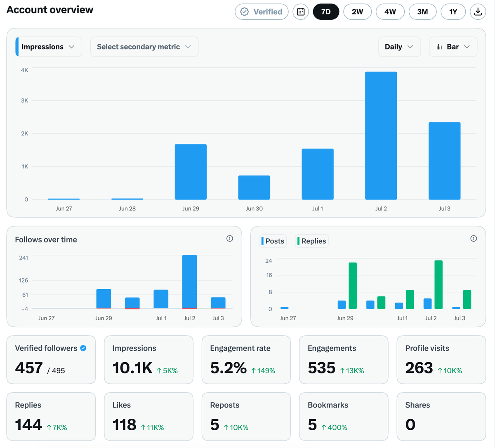
Task: Open the calendar date picker icon
Action: [x=301, y=12]
